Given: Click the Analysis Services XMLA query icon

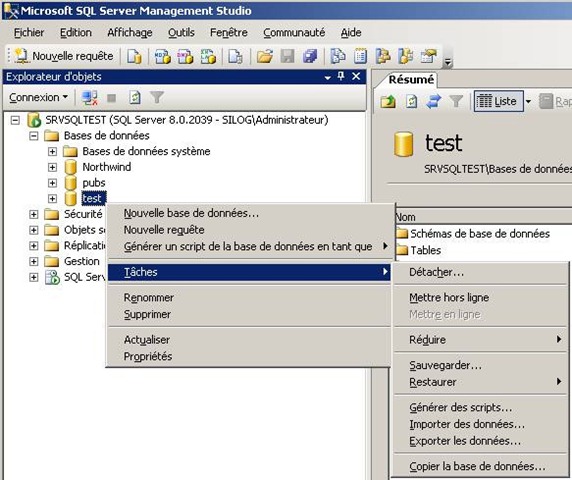Looking at the screenshot, I should (x=208, y=56).
